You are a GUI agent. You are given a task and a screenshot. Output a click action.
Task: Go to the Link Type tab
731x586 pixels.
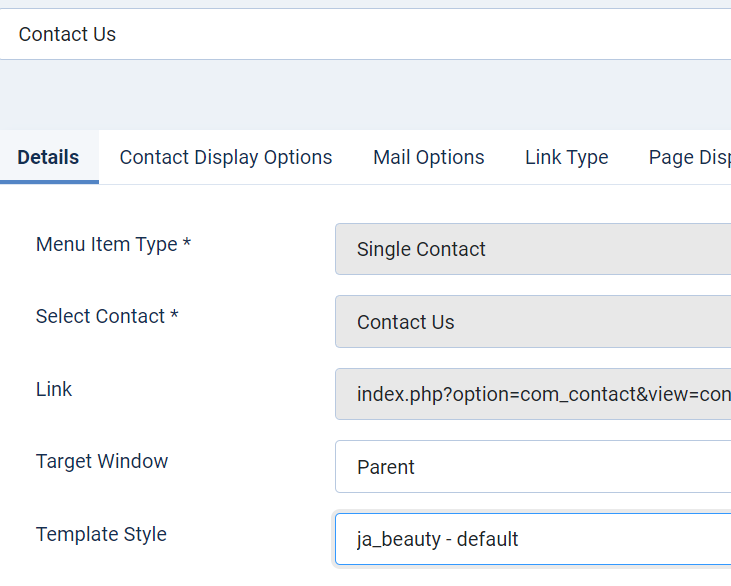click(x=566, y=158)
